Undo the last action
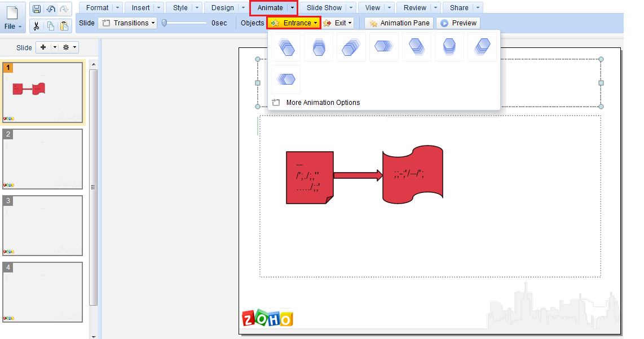Viewport: 644px width, 339px height. pos(51,9)
